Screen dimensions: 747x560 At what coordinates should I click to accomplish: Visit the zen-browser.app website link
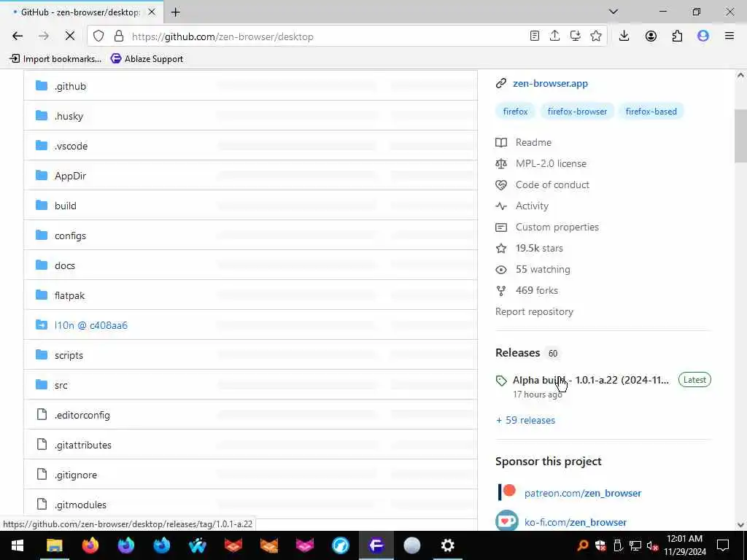coord(550,83)
